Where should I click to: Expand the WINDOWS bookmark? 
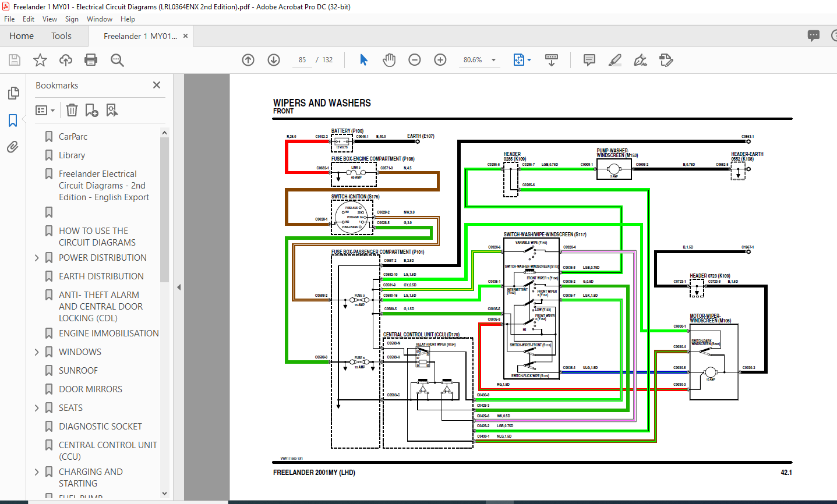[37, 352]
